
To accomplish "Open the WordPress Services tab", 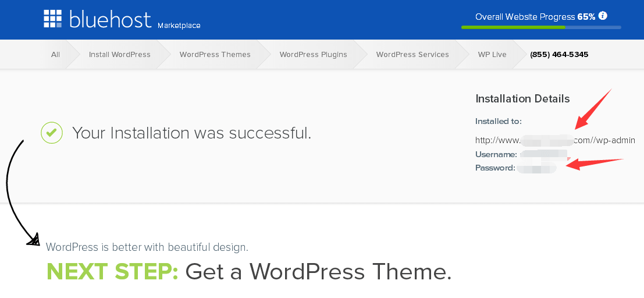I will [412, 55].
